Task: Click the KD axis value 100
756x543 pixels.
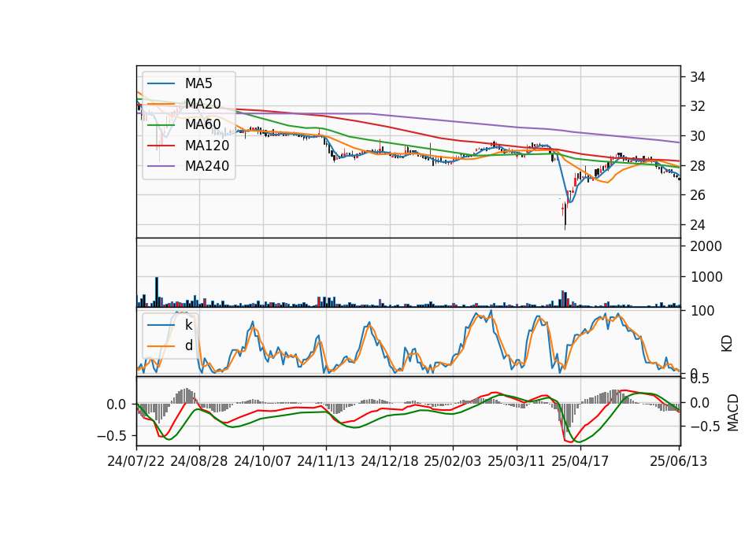Action: click(702, 311)
